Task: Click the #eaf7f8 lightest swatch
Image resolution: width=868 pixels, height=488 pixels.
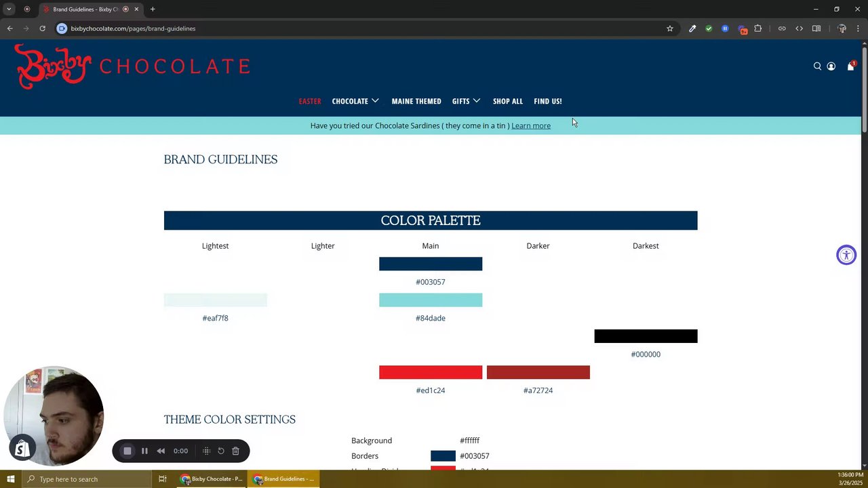Action: 216,300
